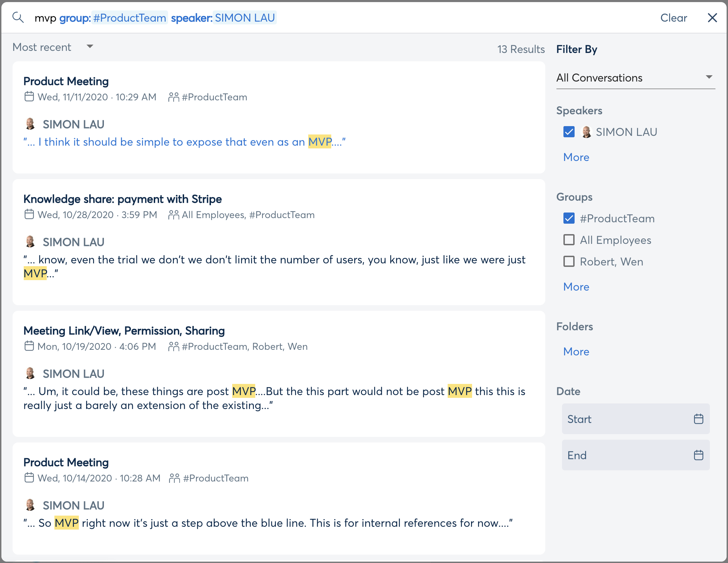
Task: Uncheck the #ProductTeam group checkbox
Action: tap(569, 218)
